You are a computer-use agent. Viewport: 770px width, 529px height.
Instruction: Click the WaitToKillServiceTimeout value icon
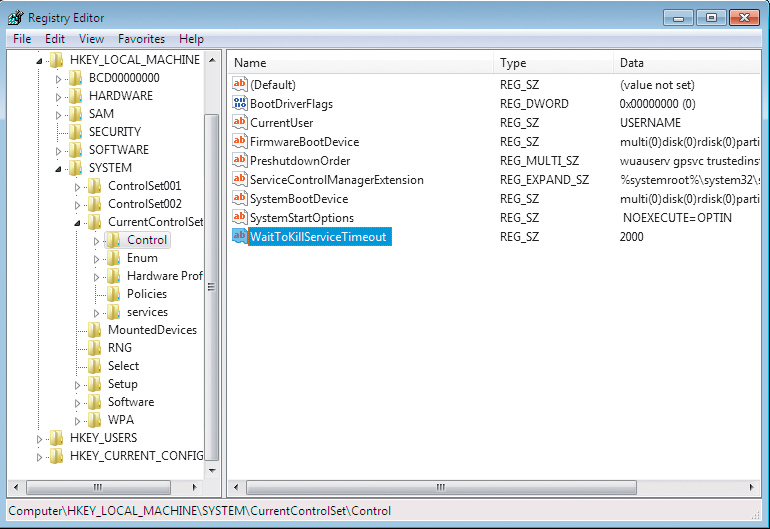coord(240,237)
